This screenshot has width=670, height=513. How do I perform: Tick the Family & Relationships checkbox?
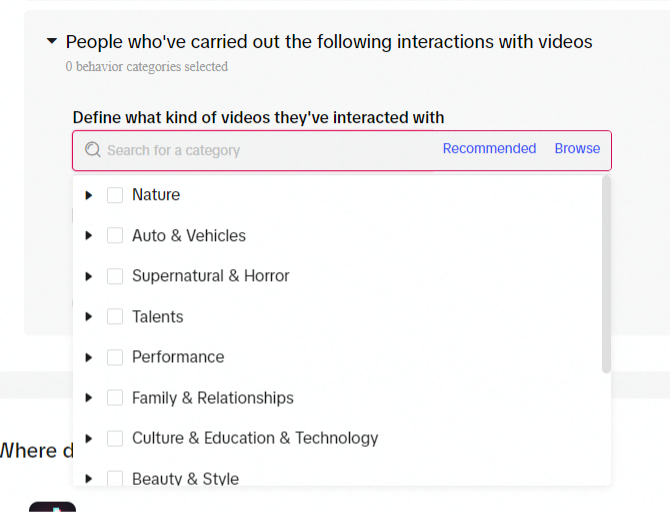(x=115, y=398)
